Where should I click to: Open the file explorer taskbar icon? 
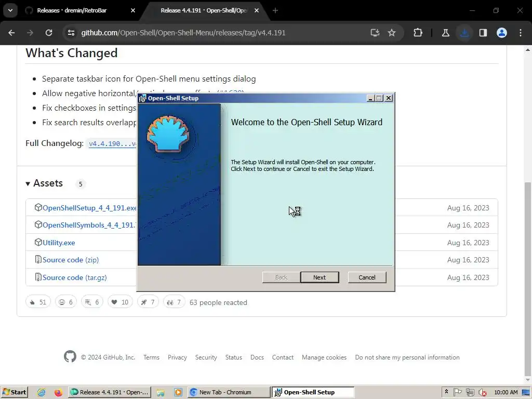(x=161, y=392)
